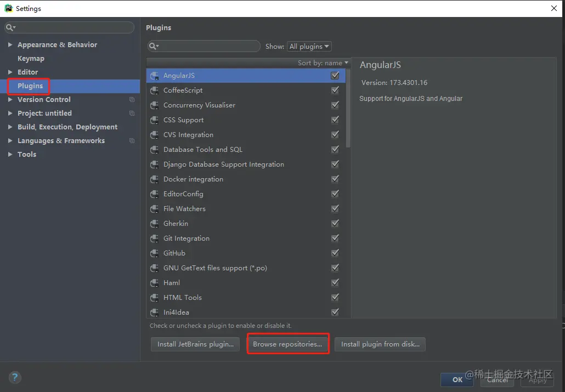This screenshot has width=565, height=392.
Task: Click the Ini4Idea plugin icon
Action: (x=154, y=312)
